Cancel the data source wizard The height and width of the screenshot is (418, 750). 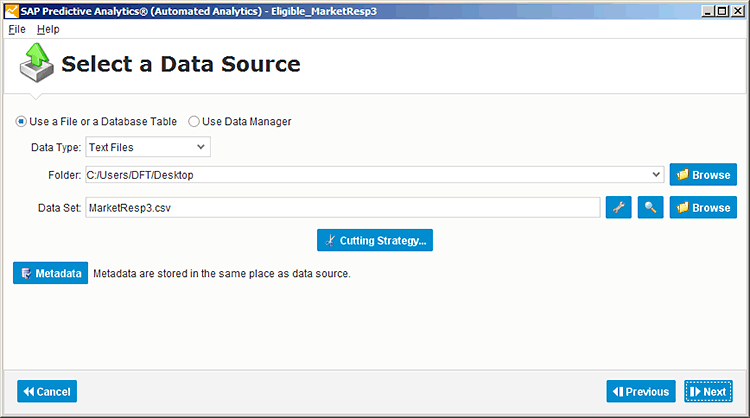tap(47, 391)
